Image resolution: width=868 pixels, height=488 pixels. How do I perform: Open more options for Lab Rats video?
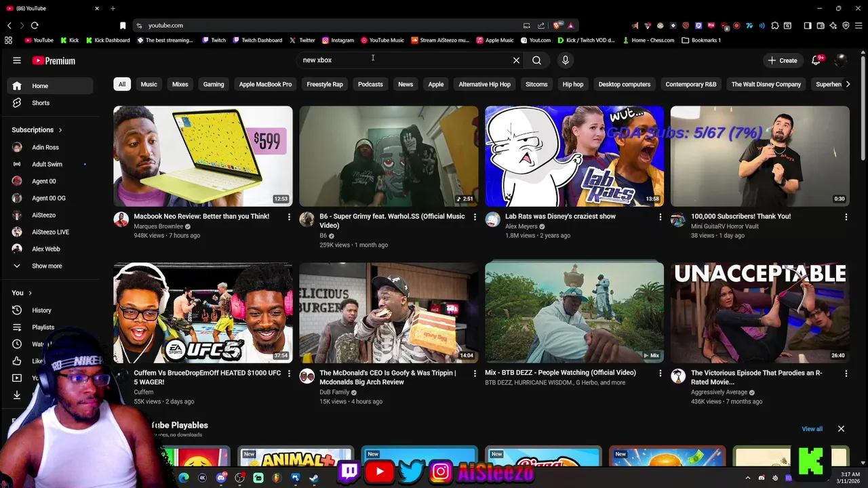[x=660, y=217]
